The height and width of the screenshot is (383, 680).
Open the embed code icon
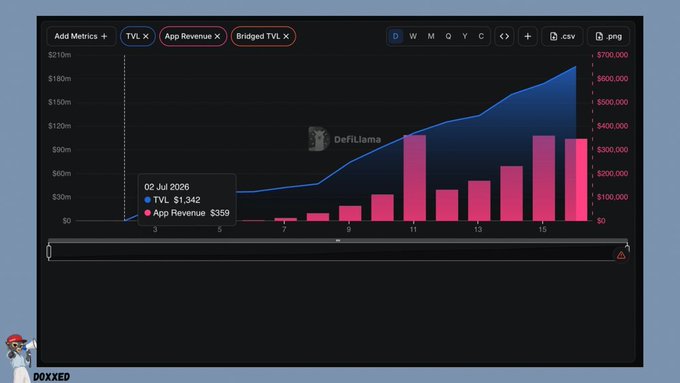pos(504,36)
